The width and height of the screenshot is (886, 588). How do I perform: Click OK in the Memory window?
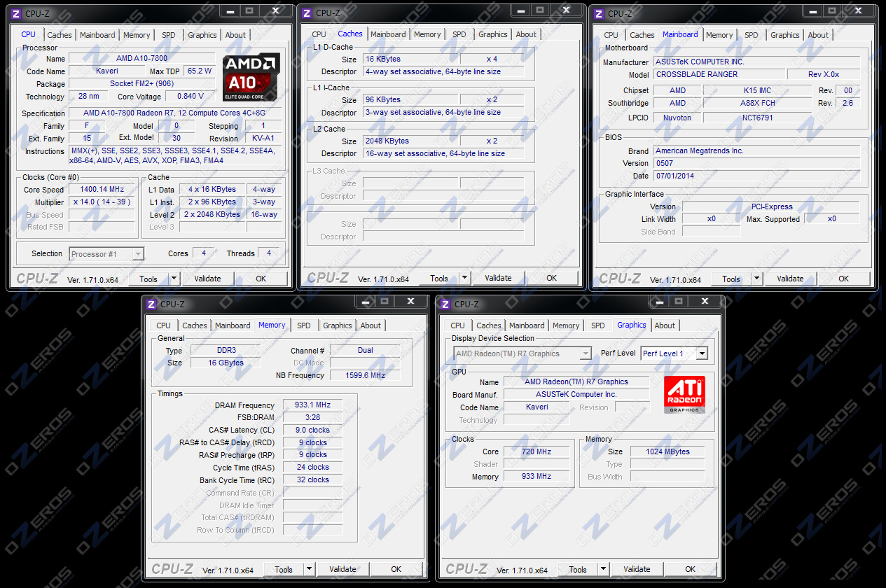396,569
